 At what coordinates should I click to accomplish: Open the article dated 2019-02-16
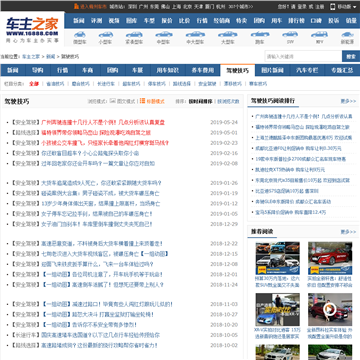tap(90, 153)
